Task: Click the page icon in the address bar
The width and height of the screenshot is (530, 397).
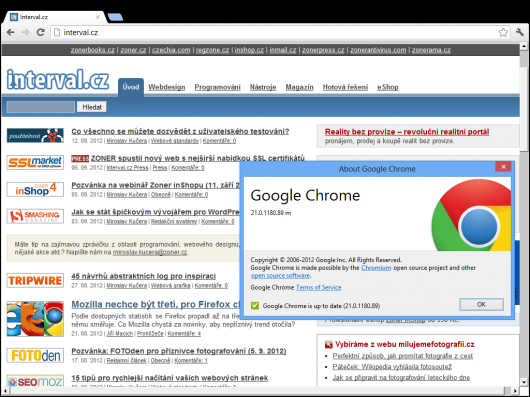Action: coord(57,32)
